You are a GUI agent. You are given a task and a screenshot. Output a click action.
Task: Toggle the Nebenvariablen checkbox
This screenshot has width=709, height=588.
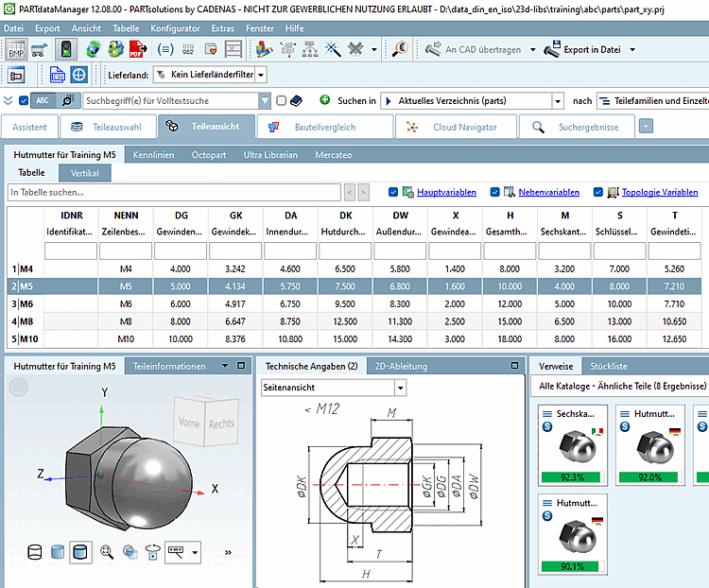click(x=495, y=193)
